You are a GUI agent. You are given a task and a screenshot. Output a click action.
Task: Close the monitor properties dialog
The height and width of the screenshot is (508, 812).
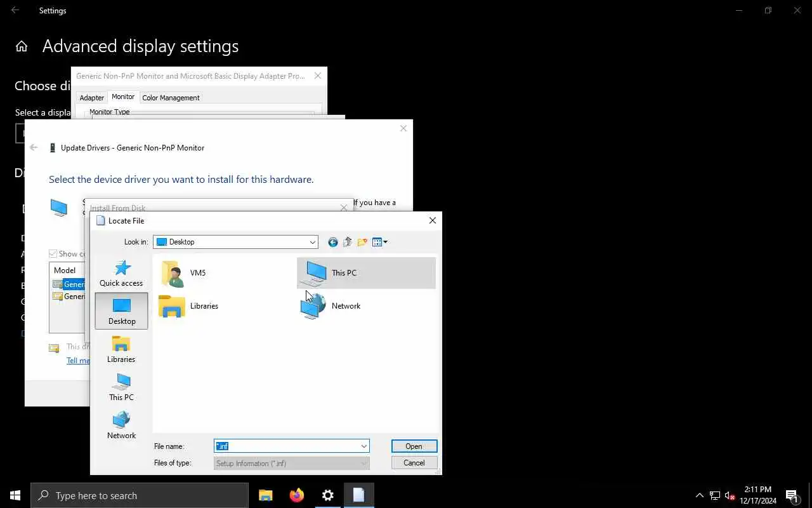click(318, 76)
